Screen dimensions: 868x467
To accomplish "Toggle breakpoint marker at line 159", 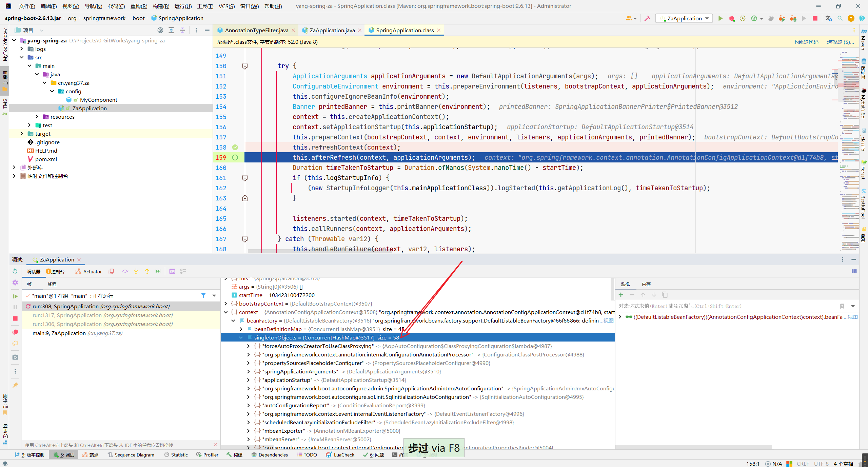I will pyautogui.click(x=235, y=157).
